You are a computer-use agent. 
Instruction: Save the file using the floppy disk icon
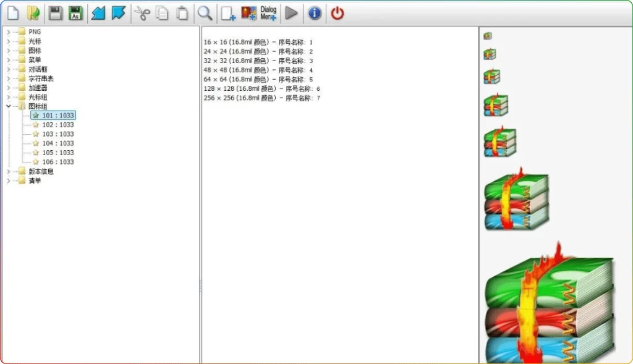pos(55,13)
